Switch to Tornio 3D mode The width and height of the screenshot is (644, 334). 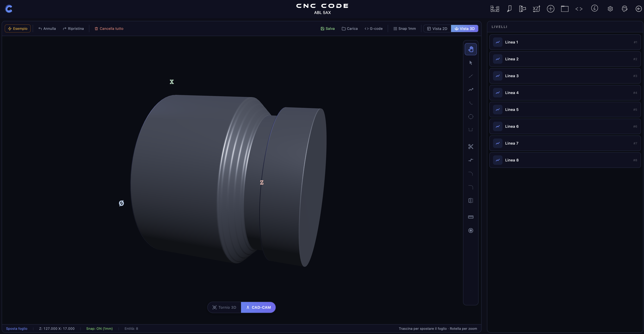pos(224,308)
